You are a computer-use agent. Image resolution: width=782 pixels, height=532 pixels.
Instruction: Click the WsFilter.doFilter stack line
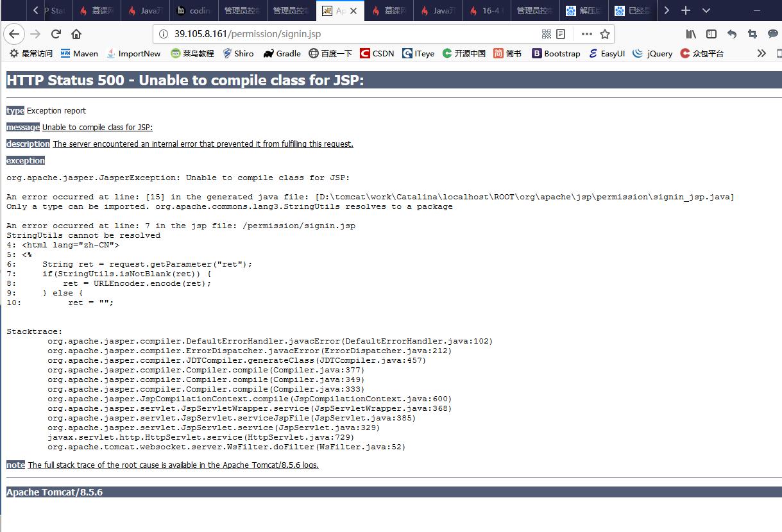[226, 447]
